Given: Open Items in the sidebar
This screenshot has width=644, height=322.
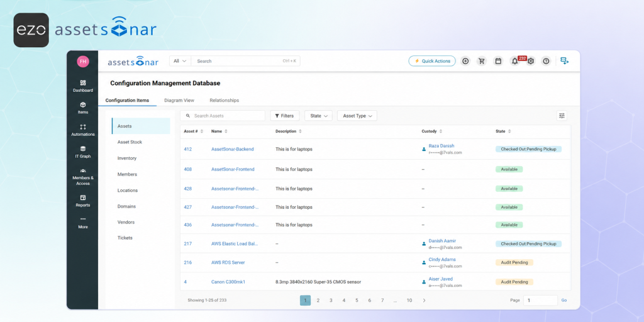Looking at the screenshot, I should coord(83,108).
